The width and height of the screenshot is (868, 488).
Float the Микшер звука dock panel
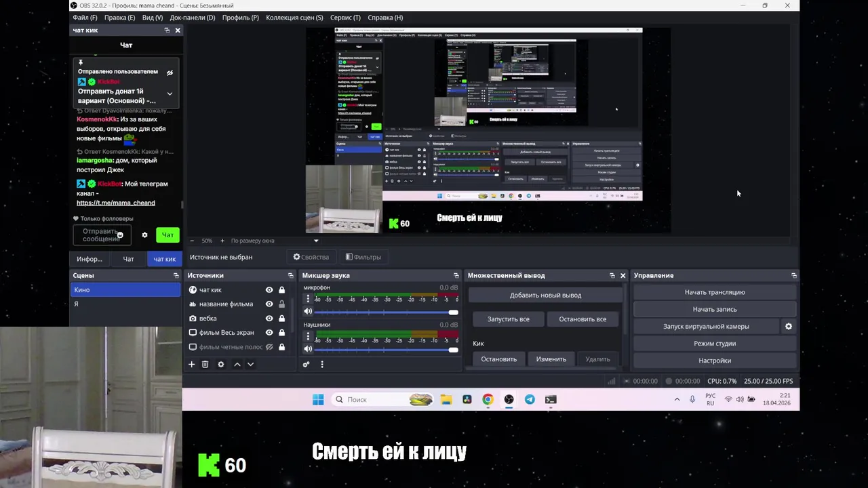pyautogui.click(x=456, y=276)
